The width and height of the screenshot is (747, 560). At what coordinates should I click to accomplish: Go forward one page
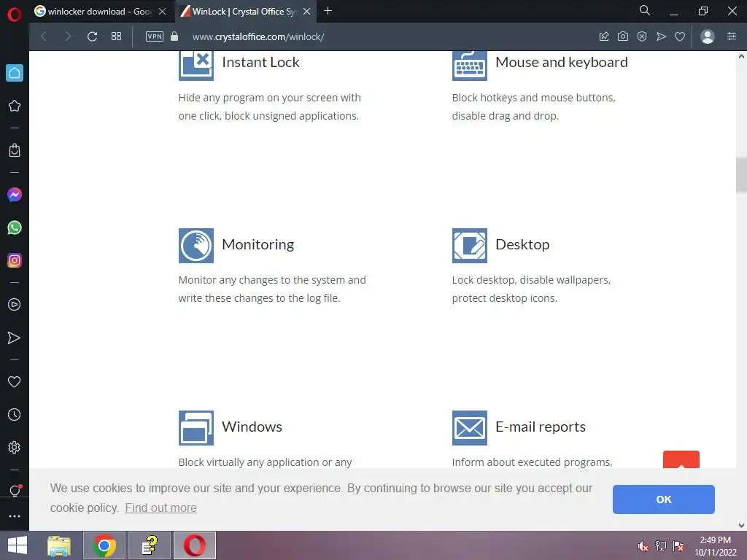[68, 36]
